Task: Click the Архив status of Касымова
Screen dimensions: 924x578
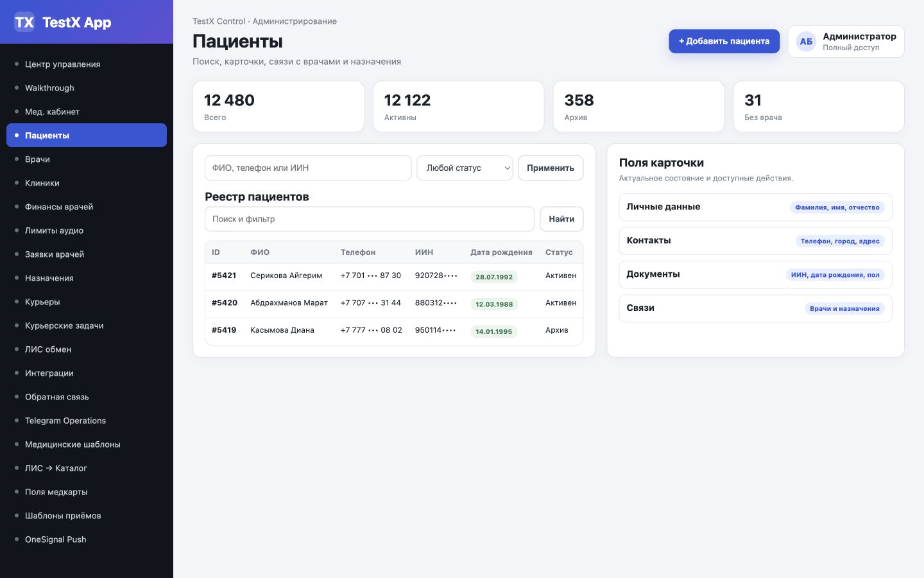Action: pos(557,330)
